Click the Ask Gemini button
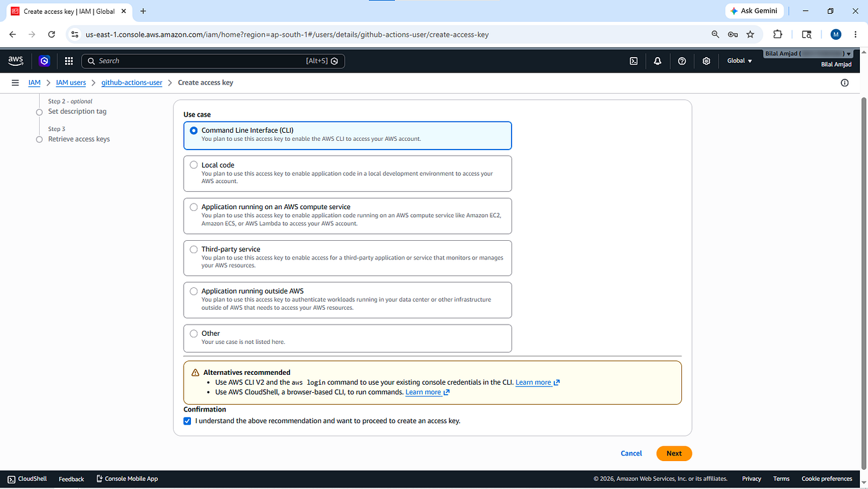Viewport: 868px width, 489px height. pos(755,11)
